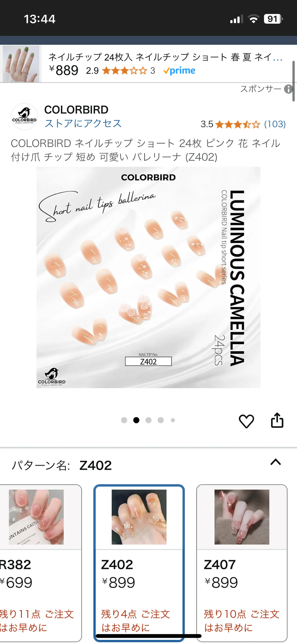Viewport: 297px width, 644px height.
Task: Tap the battery indicator showing 91
Action: coord(273,19)
